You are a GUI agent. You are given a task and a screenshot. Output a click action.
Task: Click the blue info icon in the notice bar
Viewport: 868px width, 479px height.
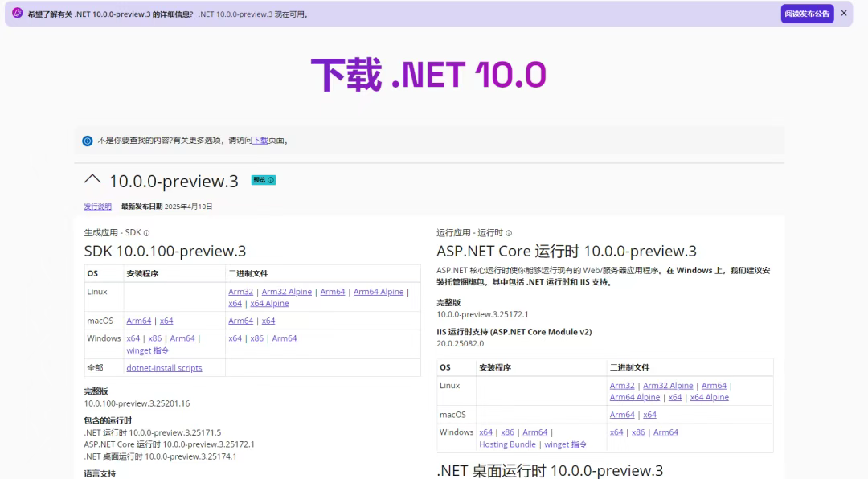[88, 141]
